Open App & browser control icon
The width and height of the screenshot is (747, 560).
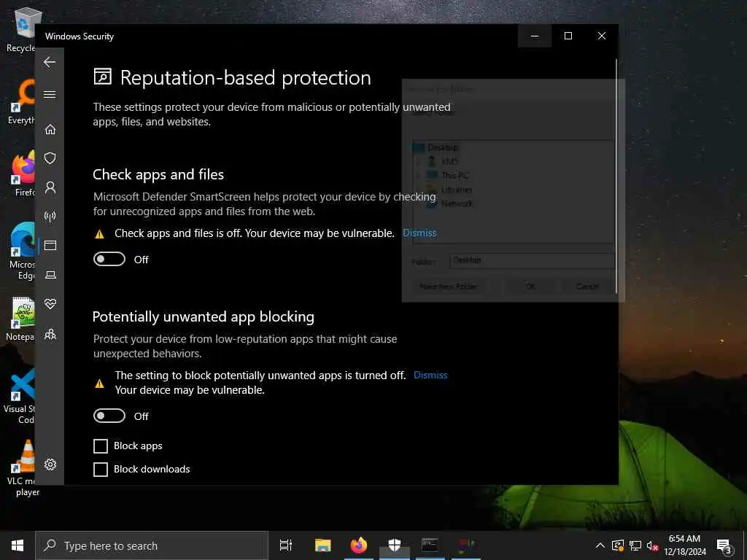(x=50, y=245)
